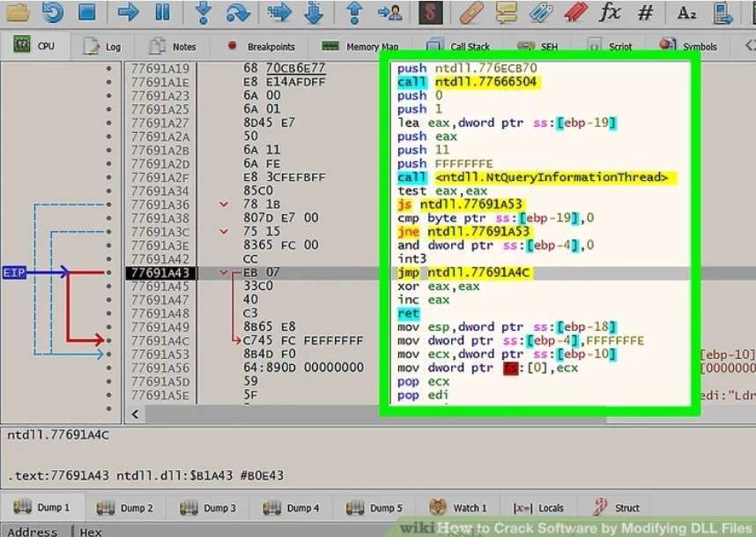Click jump arrow marker beside 75 15

click(224, 232)
